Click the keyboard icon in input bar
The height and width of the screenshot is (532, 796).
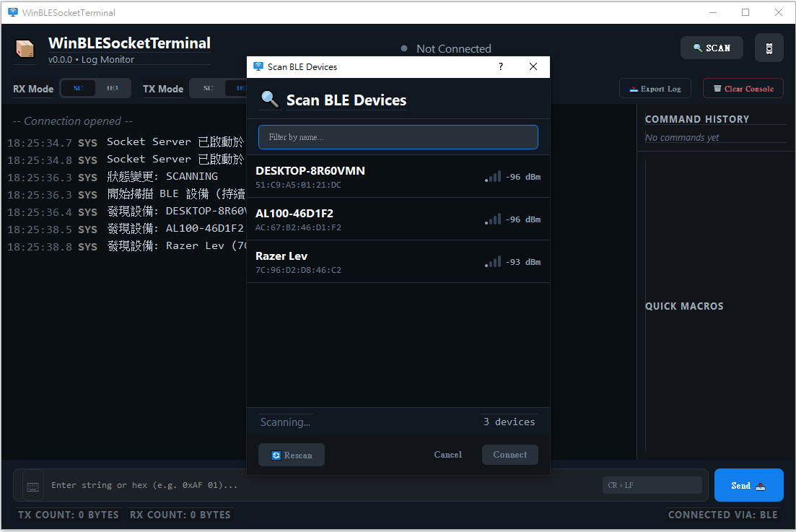tap(33, 486)
